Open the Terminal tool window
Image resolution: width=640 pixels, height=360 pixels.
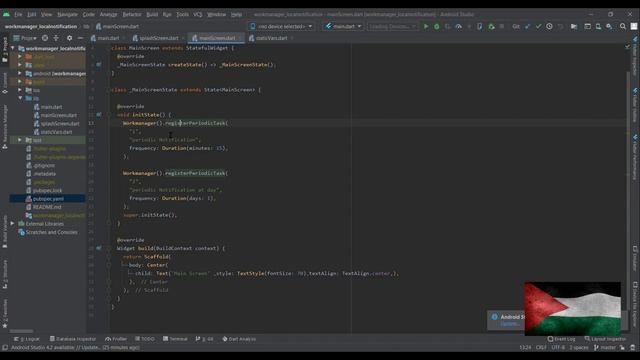[x=175, y=339]
